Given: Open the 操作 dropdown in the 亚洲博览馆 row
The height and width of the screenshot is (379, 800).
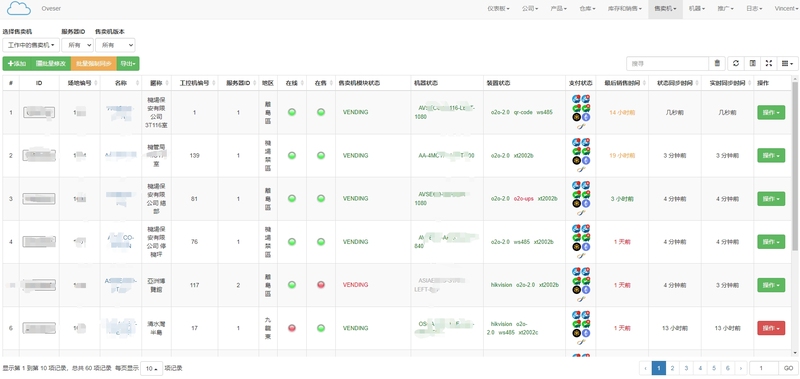Looking at the screenshot, I should (771, 285).
